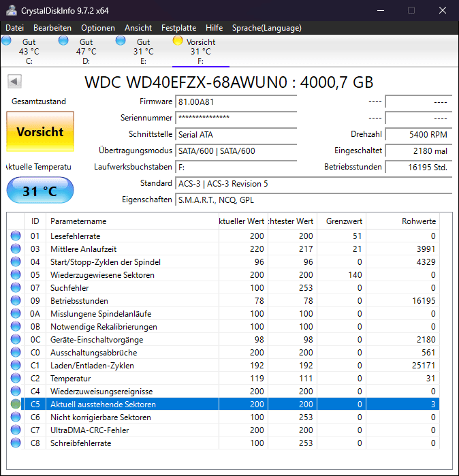
Task: Open the Datei menu
Action: (14, 28)
